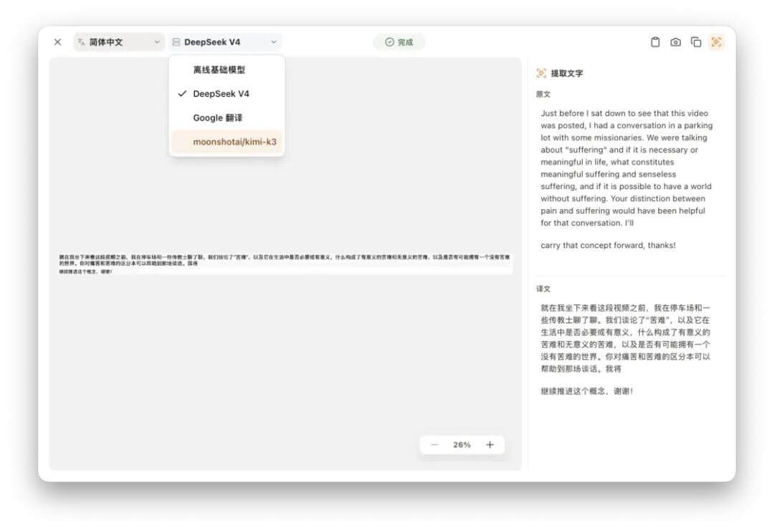Click the 完成 status badge
The image size is (774, 532).
[x=399, y=42]
